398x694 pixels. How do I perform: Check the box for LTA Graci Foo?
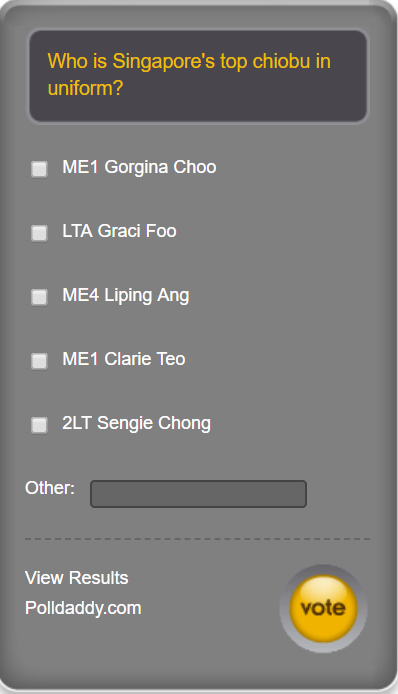pos(39,233)
